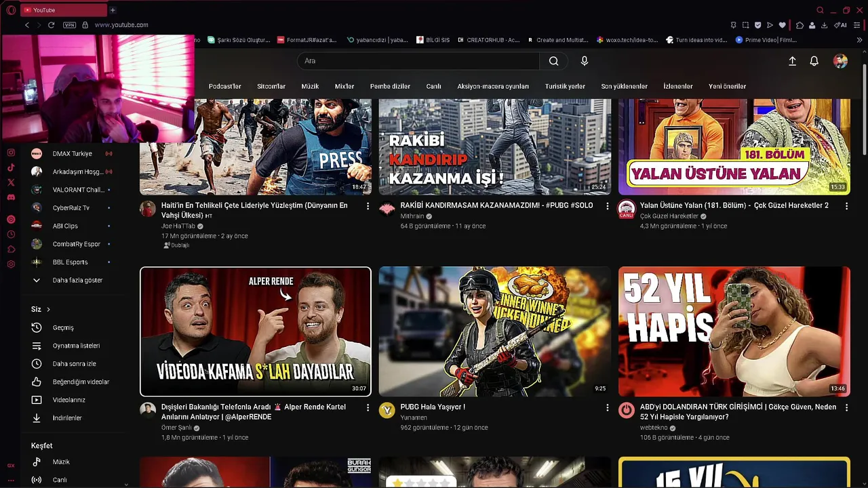
Task: Select the Pembe diziler filter chip
Action: (x=390, y=87)
